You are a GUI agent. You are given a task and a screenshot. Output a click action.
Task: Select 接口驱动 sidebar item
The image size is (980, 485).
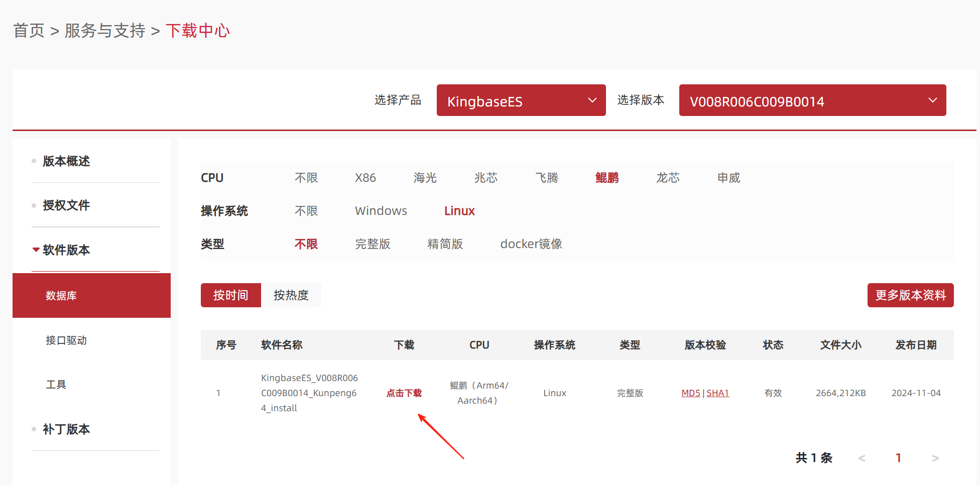[66, 340]
